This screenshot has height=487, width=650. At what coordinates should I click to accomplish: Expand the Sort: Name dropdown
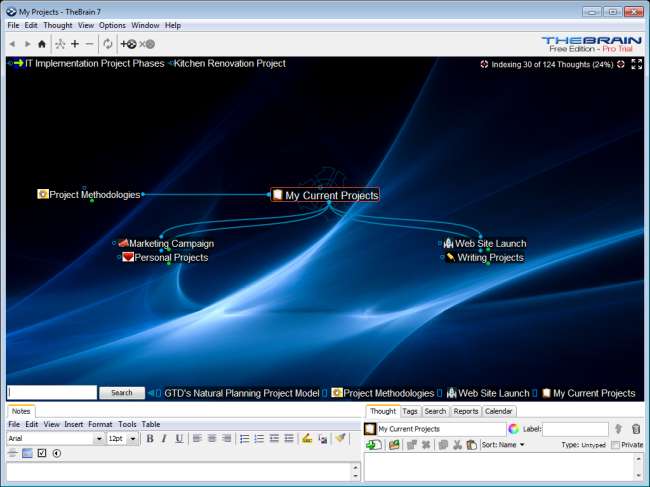click(503, 444)
